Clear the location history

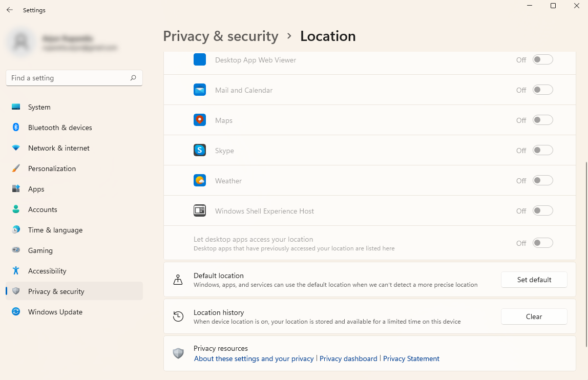coord(534,316)
